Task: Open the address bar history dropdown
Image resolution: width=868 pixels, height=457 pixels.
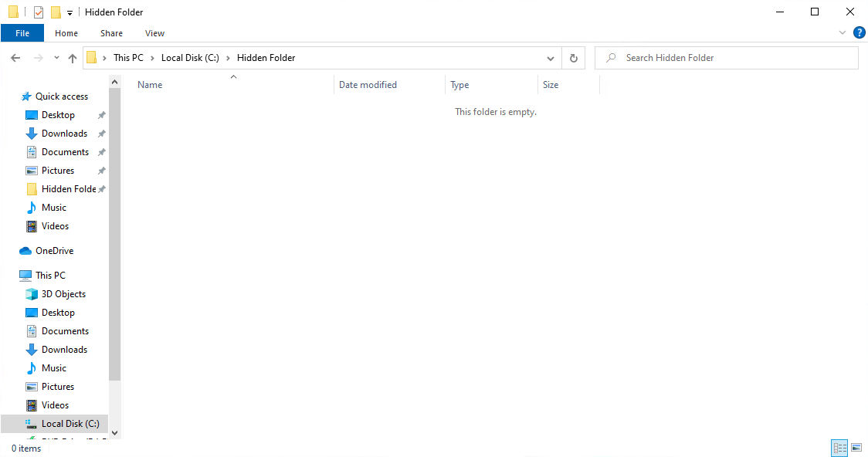Action: pos(550,57)
